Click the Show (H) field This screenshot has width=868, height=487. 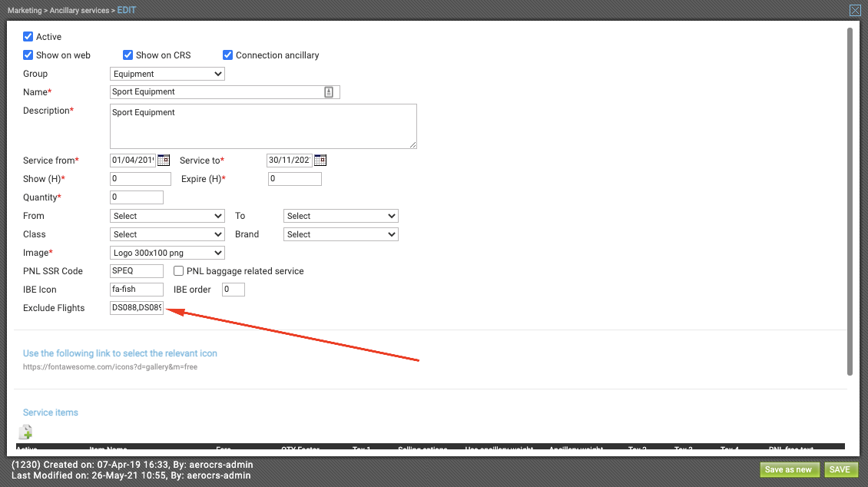click(141, 179)
